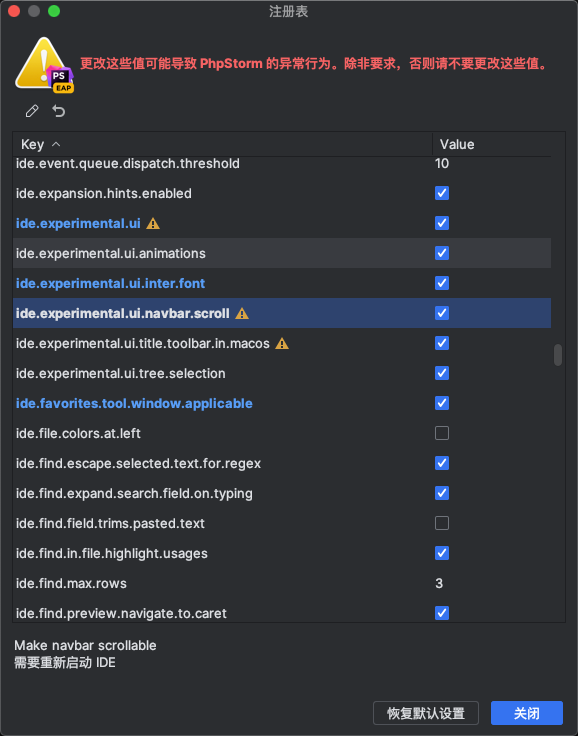This screenshot has width=578, height=736.
Task: Enable ide.find.field.trims.pasted.text checkbox
Action: coord(442,523)
